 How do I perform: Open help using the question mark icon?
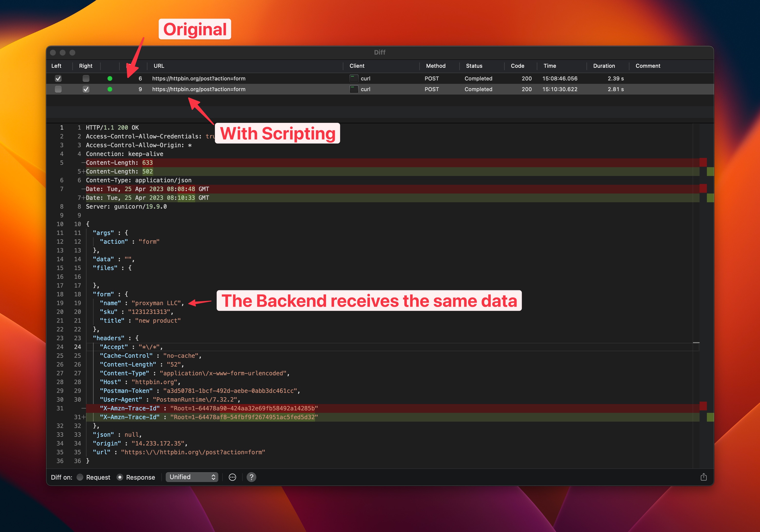tap(251, 477)
